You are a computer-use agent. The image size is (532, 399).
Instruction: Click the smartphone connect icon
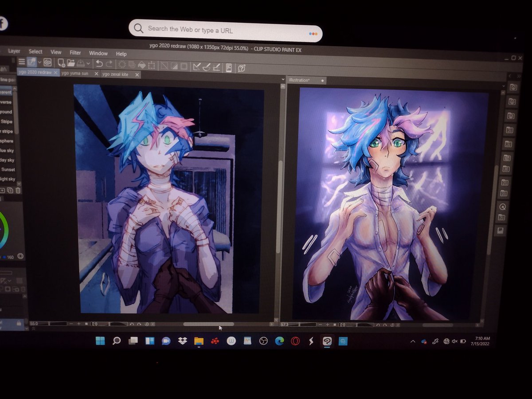point(229,67)
